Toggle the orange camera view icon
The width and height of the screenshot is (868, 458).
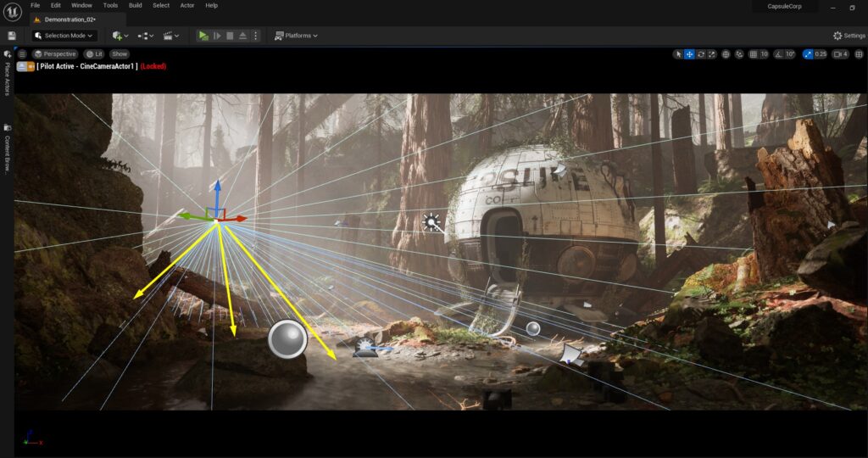pos(31,66)
